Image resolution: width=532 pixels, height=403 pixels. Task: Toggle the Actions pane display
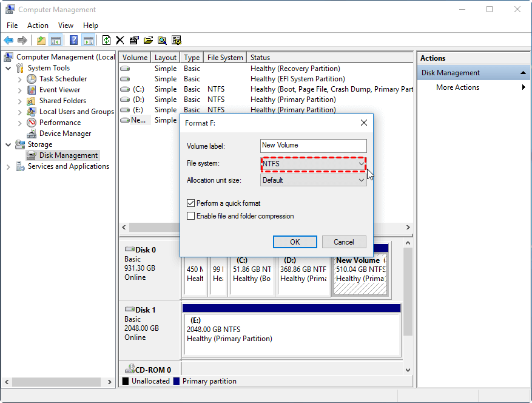click(x=89, y=40)
